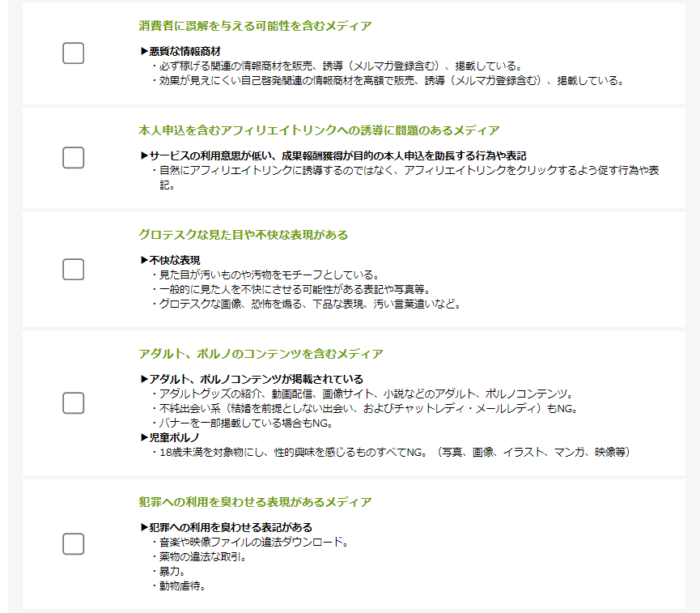Viewport: 700px width, 613px height.
Task: Check the 犯罪への利用 checkbox
Action: [73, 544]
